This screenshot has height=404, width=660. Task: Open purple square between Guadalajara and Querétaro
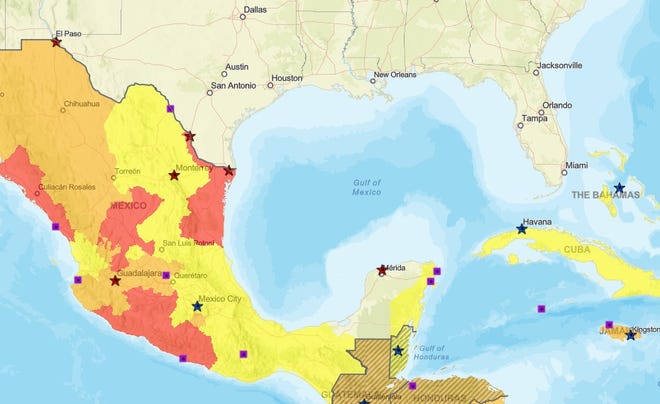pyautogui.click(x=166, y=275)
